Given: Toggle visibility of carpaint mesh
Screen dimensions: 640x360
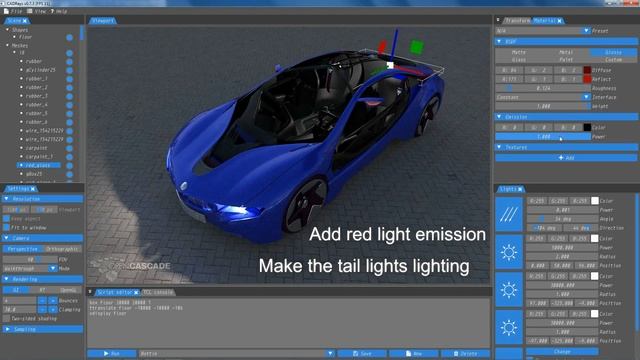Looking at the screenshot, I should pyautogui.click(x=69, y=148).
